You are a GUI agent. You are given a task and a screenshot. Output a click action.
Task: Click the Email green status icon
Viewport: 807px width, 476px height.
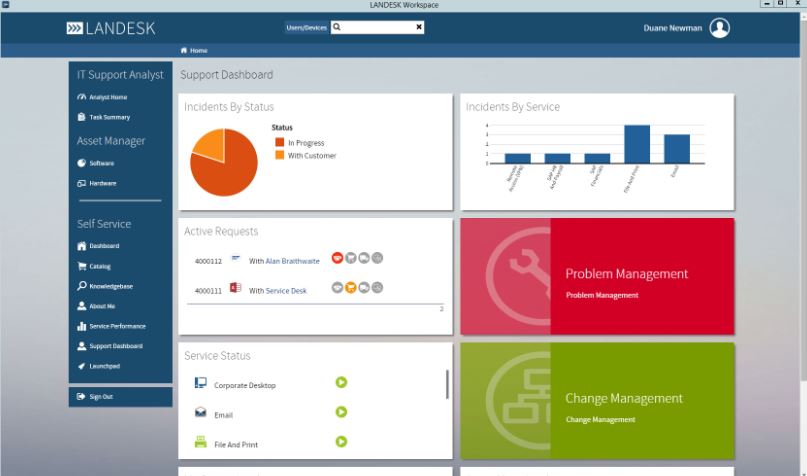[341, 412]
